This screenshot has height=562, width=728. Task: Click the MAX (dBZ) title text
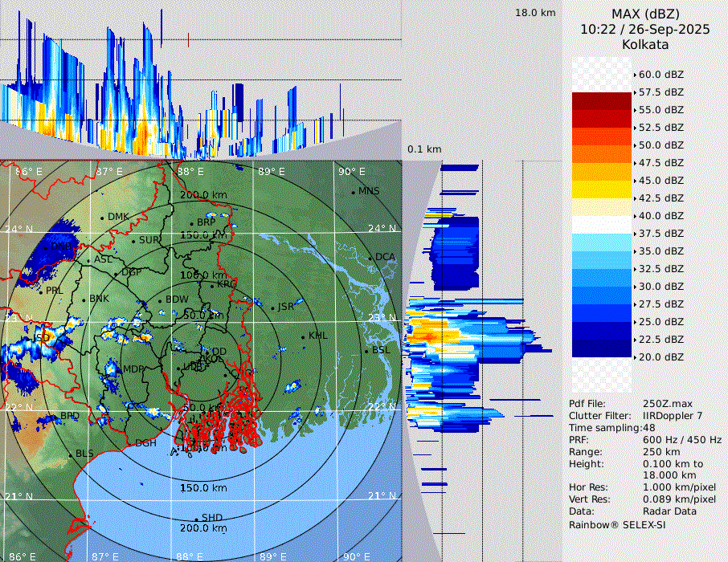click(644, 14)
